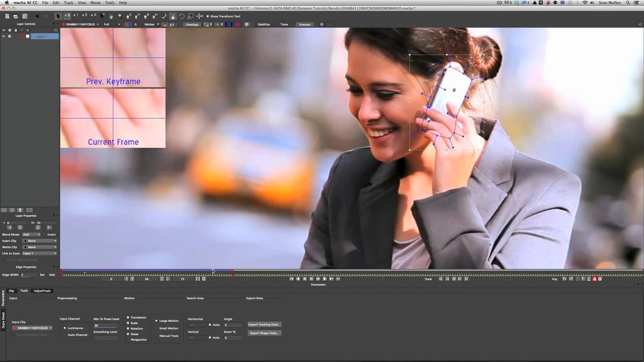Click the Overlays button
The width and height of the screenshot is (644, 362).
click(192, 24)
